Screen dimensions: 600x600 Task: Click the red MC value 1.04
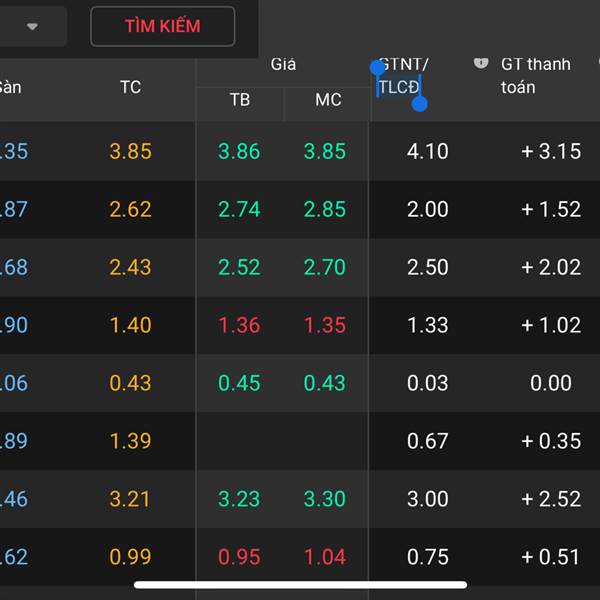(325, 557)
